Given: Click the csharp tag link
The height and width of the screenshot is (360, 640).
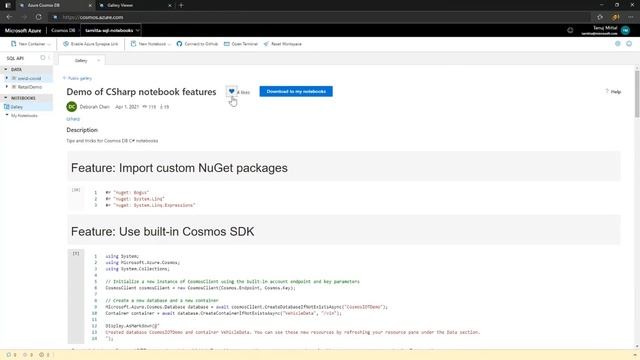Looking at the screenshot, I should [73, 119].
